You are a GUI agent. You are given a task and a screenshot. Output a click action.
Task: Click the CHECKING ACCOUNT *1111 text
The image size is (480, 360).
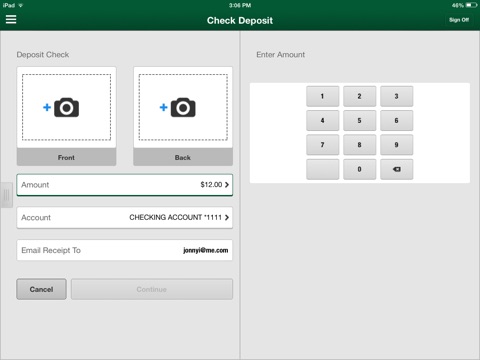(175, 217)
